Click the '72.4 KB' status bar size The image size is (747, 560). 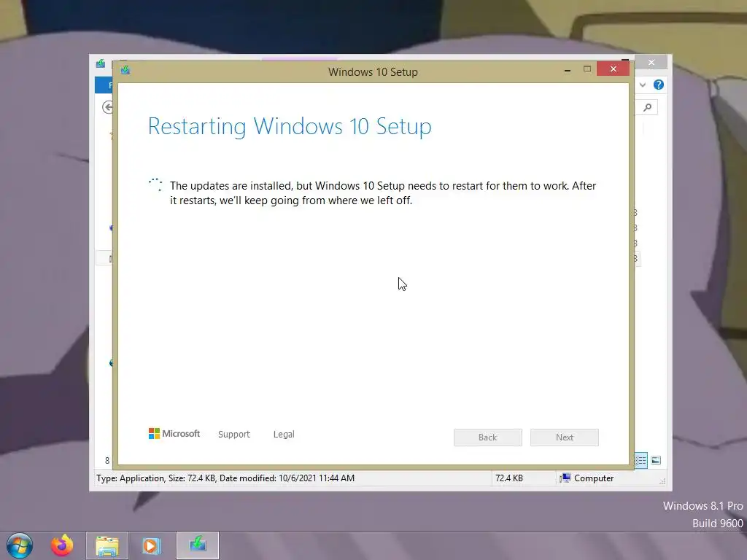point(508,478)
